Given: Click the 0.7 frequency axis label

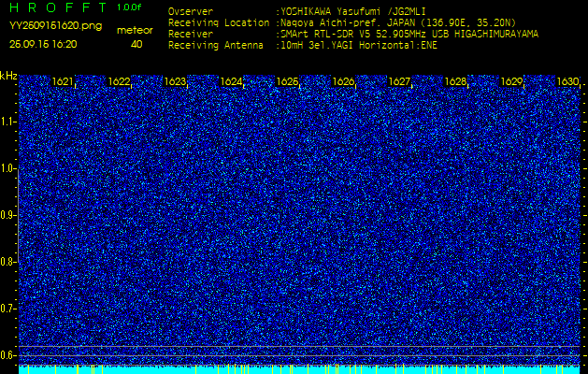Looking at the screenshot, I should point(7,309).
